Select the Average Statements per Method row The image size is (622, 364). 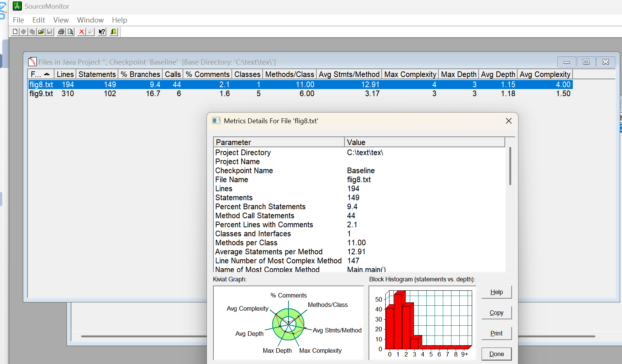(359, 252)
